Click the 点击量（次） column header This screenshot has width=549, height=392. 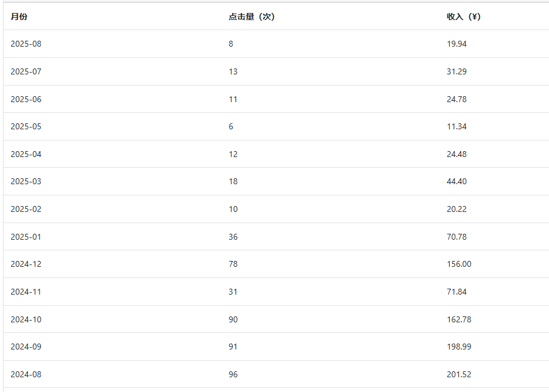point(251,17)
